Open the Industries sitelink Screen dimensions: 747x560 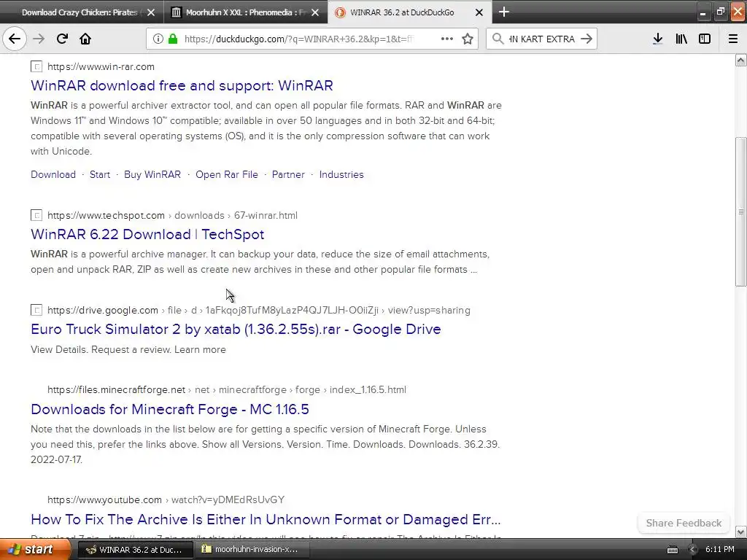tap(341, 175)
